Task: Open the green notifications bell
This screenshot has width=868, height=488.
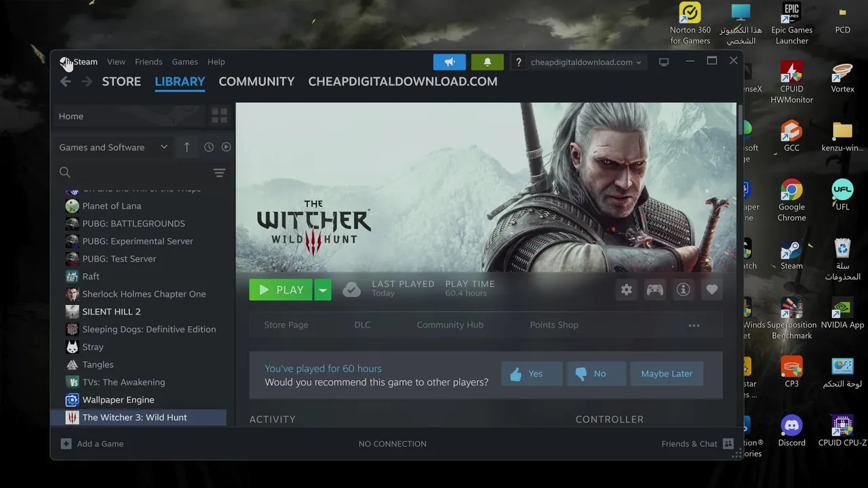Action: point(487,62)
